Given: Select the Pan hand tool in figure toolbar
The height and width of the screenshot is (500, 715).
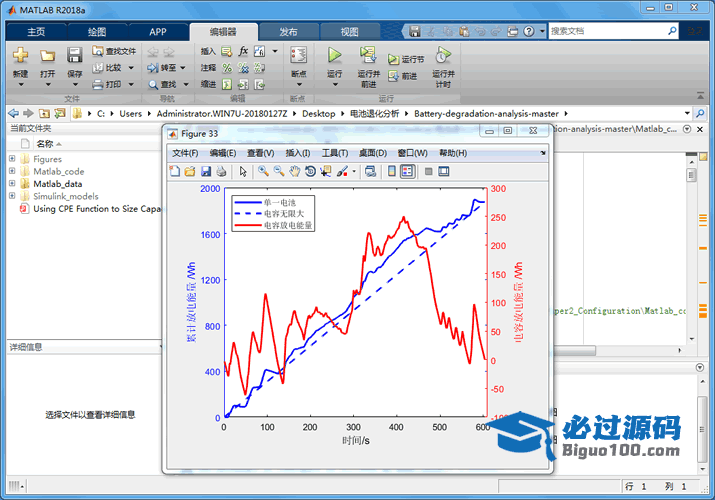Looking at the screenshot, I should coord(294,171).
